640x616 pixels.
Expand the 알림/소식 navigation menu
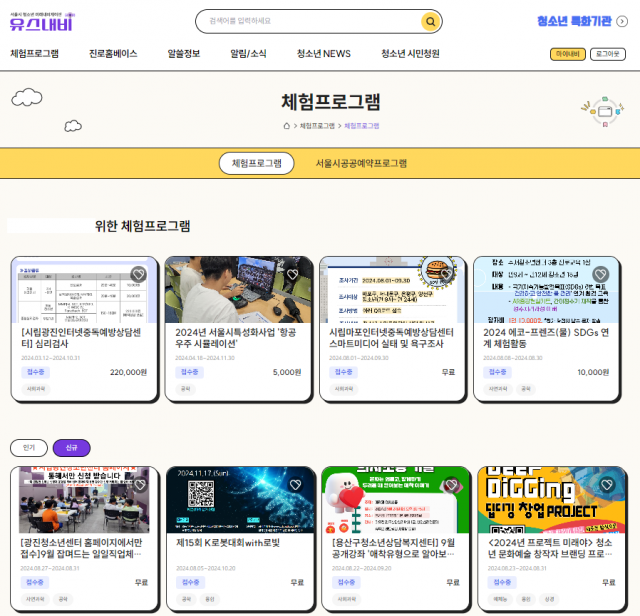(x=248, y=54)
